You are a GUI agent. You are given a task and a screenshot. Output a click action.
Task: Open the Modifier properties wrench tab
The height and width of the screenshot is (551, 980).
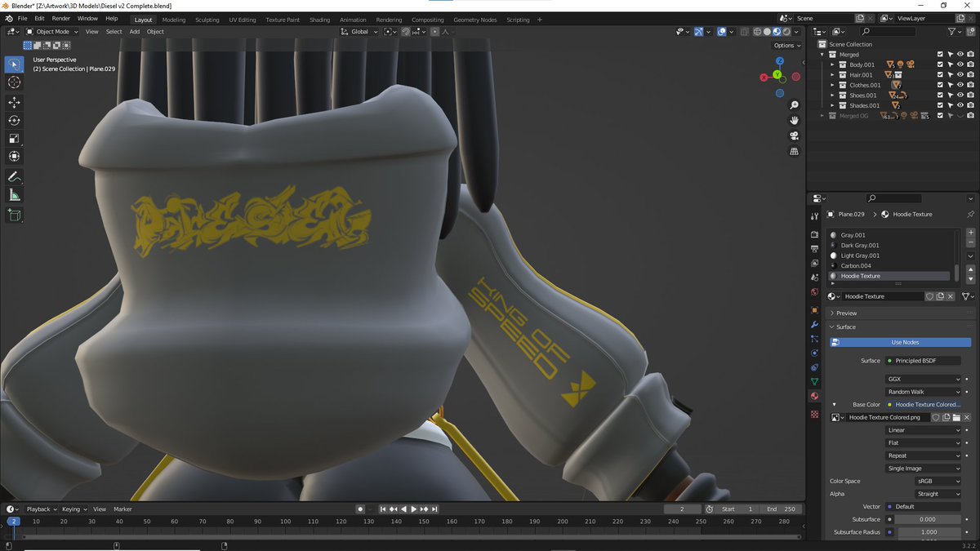[814, 325]
